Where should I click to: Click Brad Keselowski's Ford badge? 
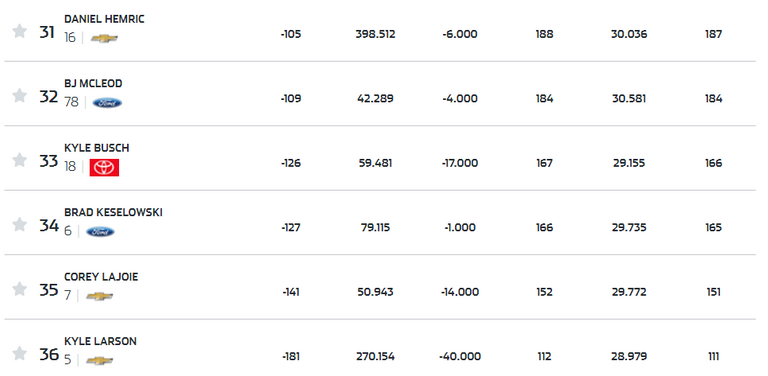click(x=100, y=232)
